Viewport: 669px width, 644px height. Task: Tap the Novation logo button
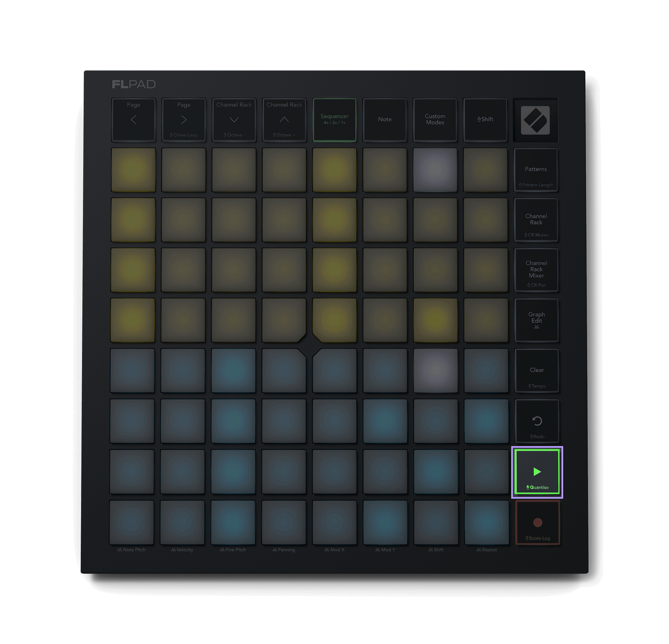tap(535, 120)
